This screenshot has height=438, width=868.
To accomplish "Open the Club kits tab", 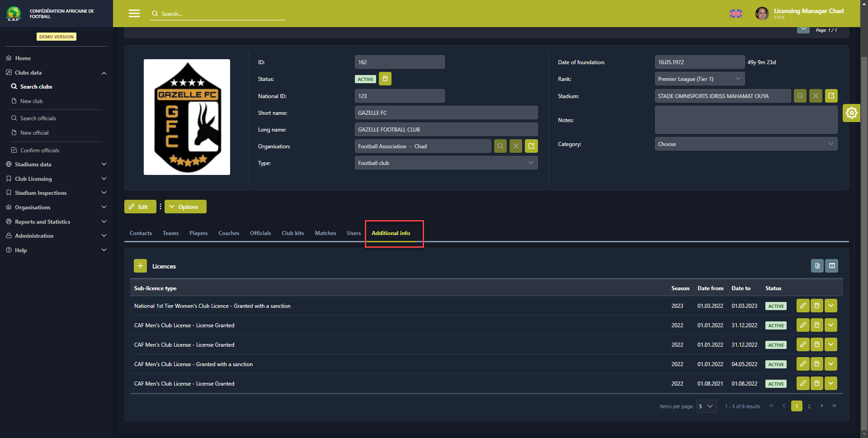I will [292, 233].
